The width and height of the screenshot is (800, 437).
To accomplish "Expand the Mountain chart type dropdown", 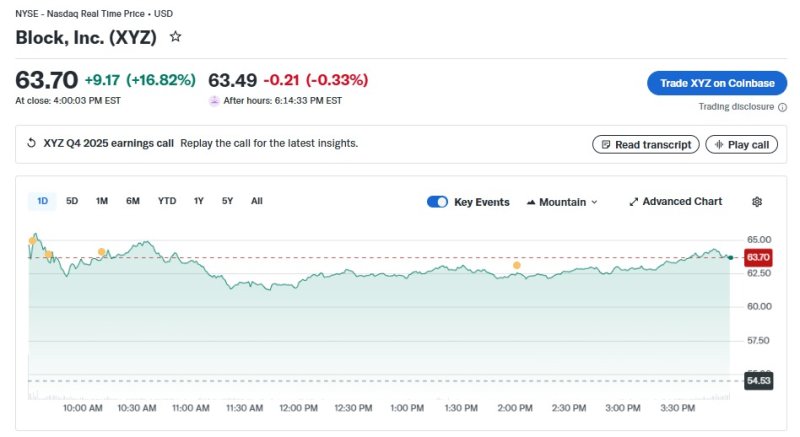I will tap(594, 202).
